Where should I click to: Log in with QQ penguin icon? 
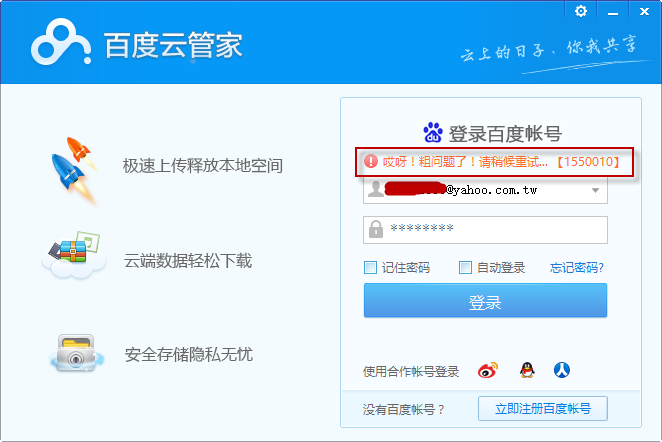click(527, 370)
